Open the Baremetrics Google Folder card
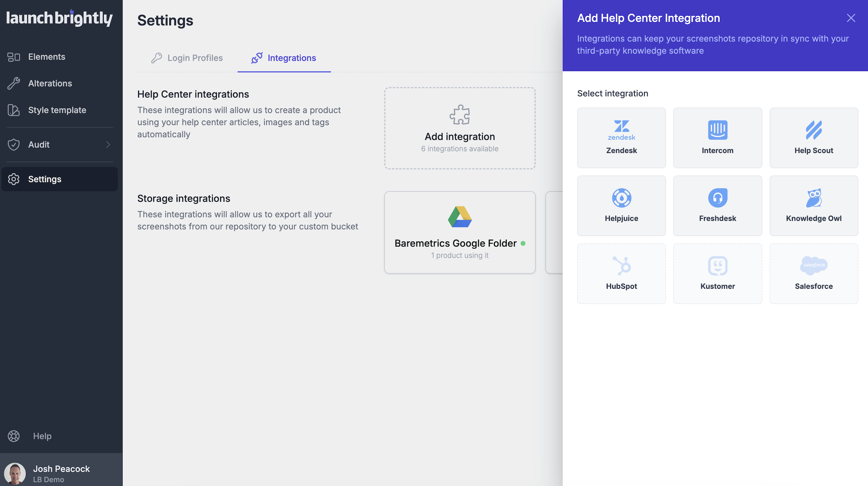This screenshot has height=486, width=868. pyautogui.click(x=460, y=232)
